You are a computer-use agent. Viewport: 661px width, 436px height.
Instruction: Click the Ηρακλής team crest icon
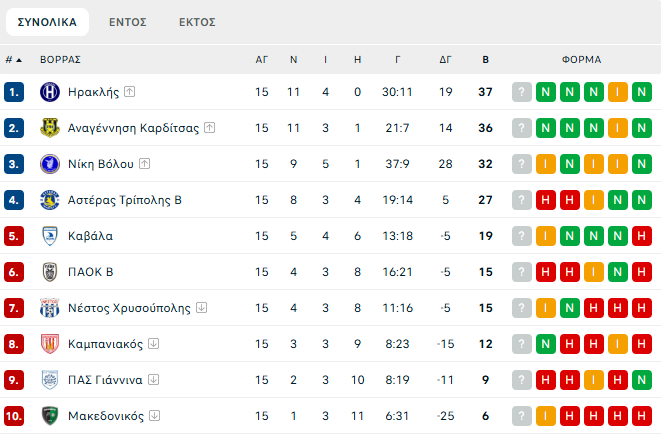50,92
